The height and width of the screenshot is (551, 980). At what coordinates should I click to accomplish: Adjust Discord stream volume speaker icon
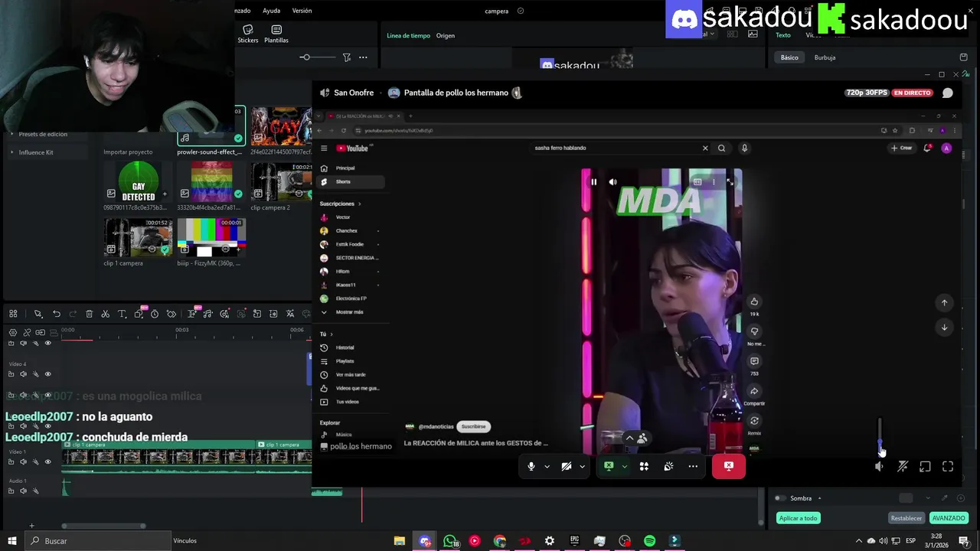click(879, 467)
